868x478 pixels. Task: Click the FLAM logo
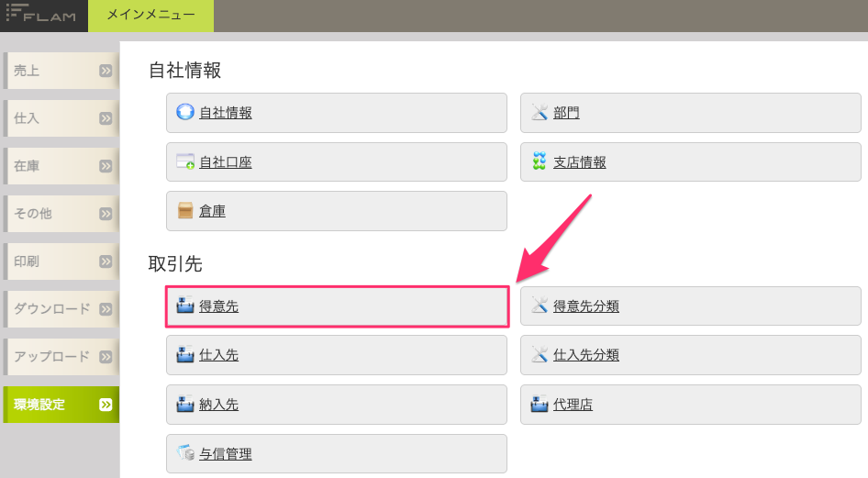41,13
